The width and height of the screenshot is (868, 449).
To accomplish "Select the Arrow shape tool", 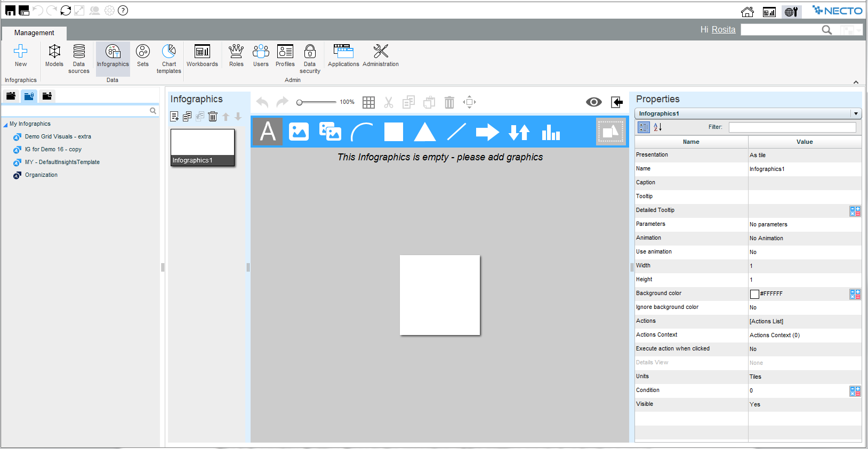I will [487, 132].
